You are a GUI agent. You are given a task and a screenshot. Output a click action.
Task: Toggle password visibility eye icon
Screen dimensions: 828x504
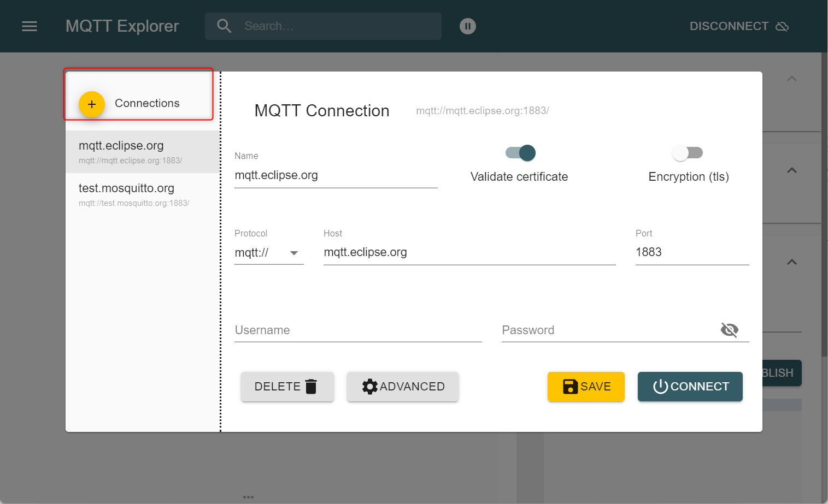point(730,330)
